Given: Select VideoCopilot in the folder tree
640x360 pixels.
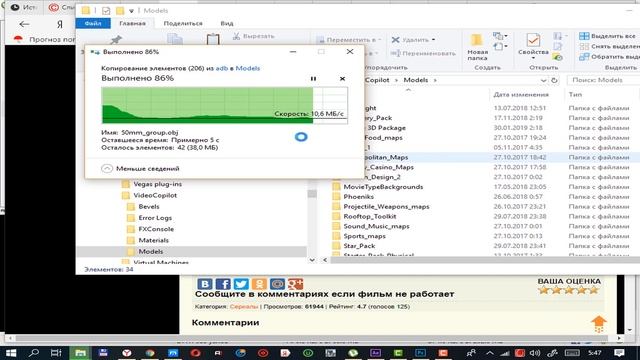Looking at the screenshot, I should click(x=155, y=195).
